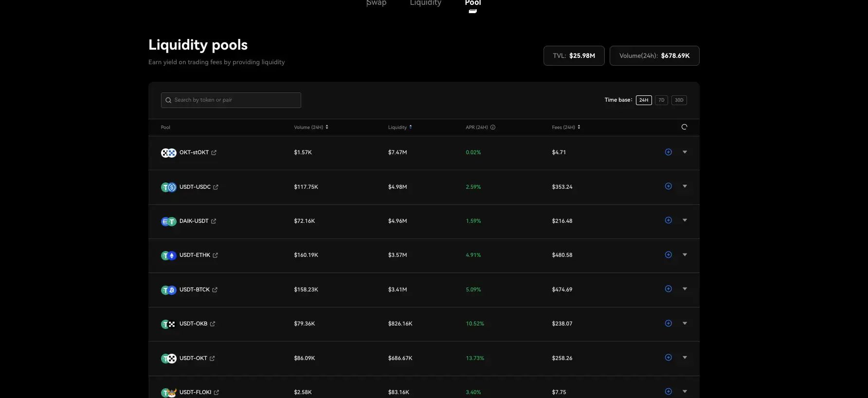
Task: Expand the USDT-ETHK pool details
Action: pos(685,255)
